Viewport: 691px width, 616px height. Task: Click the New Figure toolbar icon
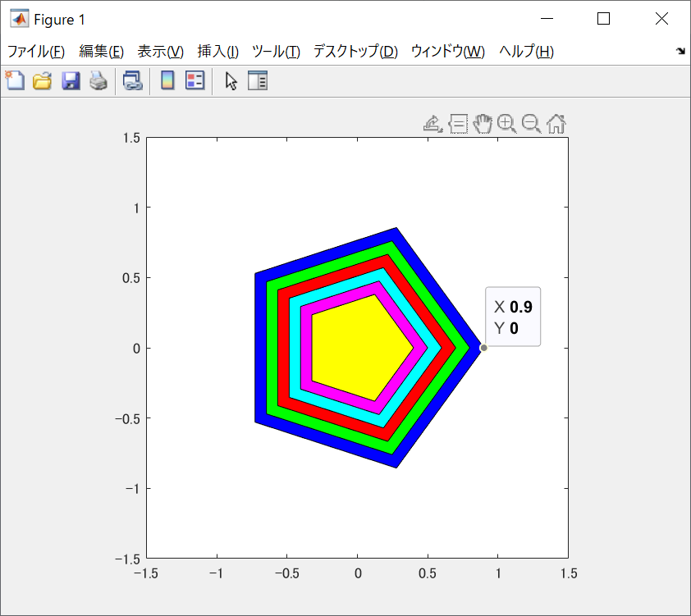[15, 80]
